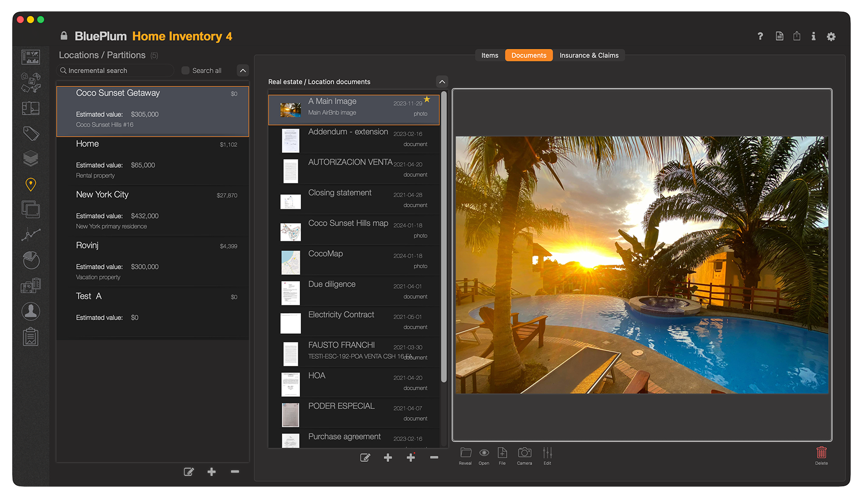
Task: Click the padlock icon beside BluePlum
Action: click(64, 36)
